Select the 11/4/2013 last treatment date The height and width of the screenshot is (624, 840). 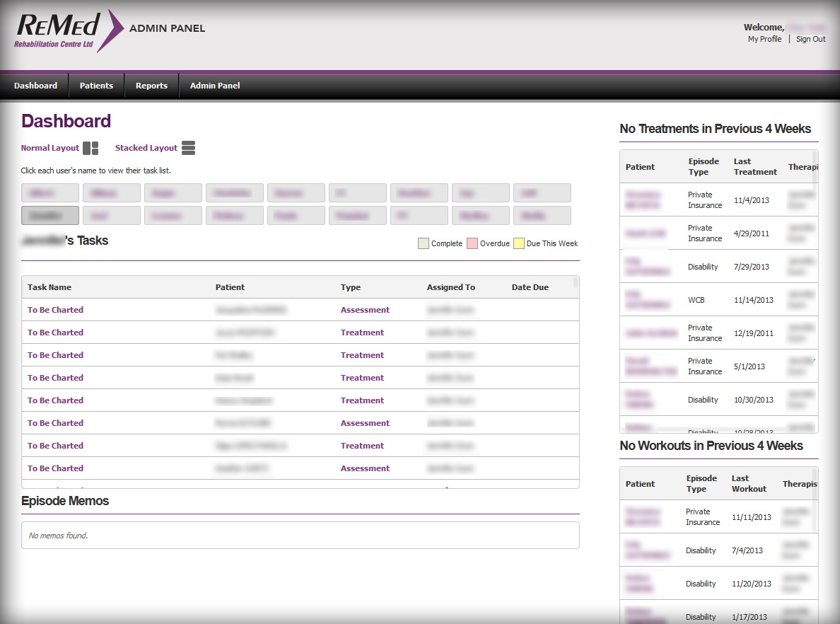[751, 200]
